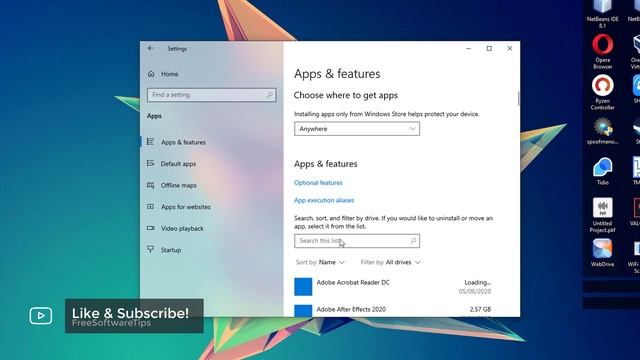This screenshot has height=360, width=640.
Task: Open Offline maps settings
Action: (178, 185)
